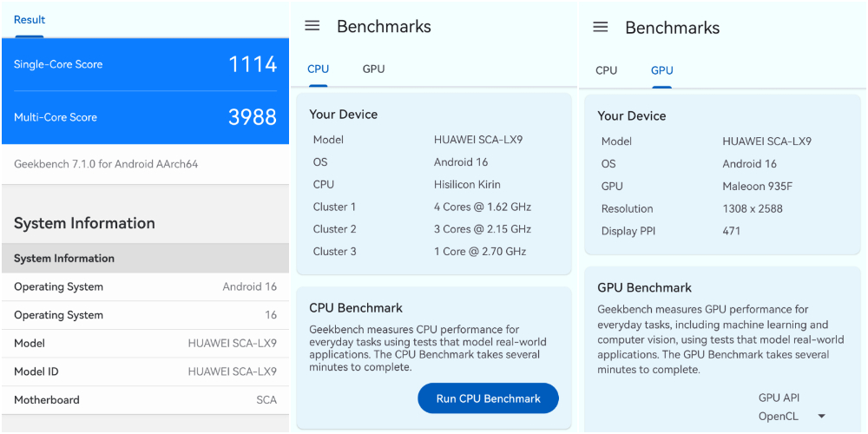Select the Result tab
This screenshot has height=434, width=868.
coord(30,20)
